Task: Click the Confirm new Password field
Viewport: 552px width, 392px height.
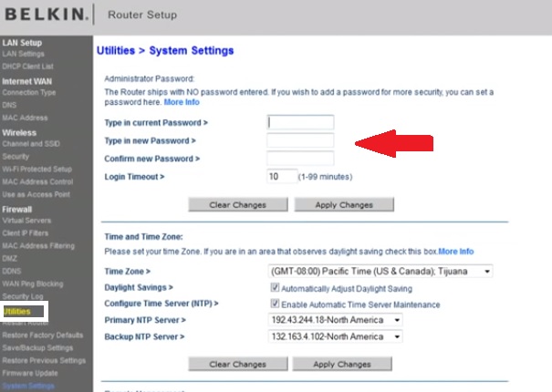Action: click(x=300, y=159)
